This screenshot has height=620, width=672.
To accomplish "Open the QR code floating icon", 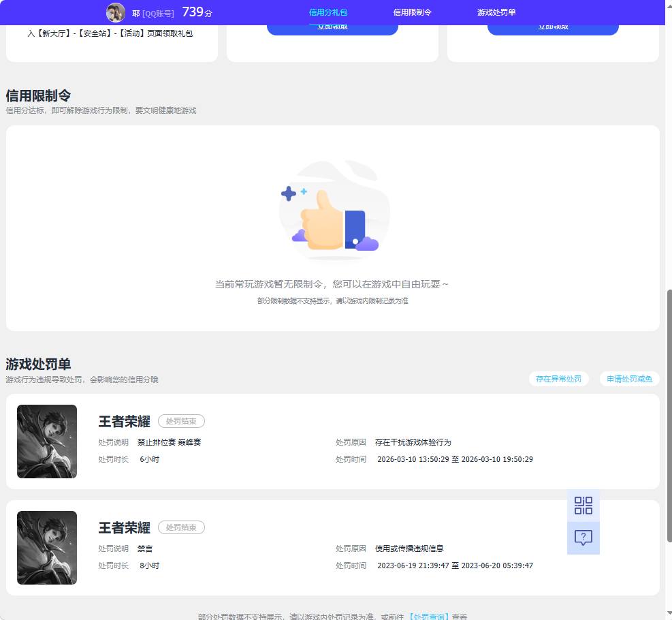I will pyautogui.click(x=583, y=506).
